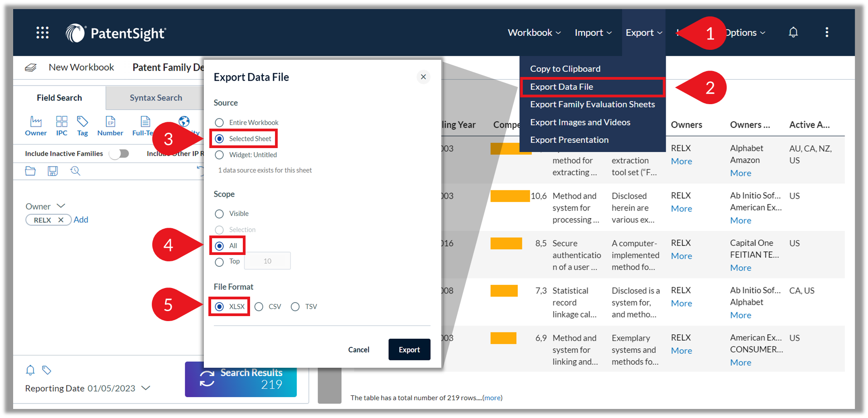Expand the Owner field dropdown chevron
The height and width of the screenshot is (418, 868).
[61, 206]
